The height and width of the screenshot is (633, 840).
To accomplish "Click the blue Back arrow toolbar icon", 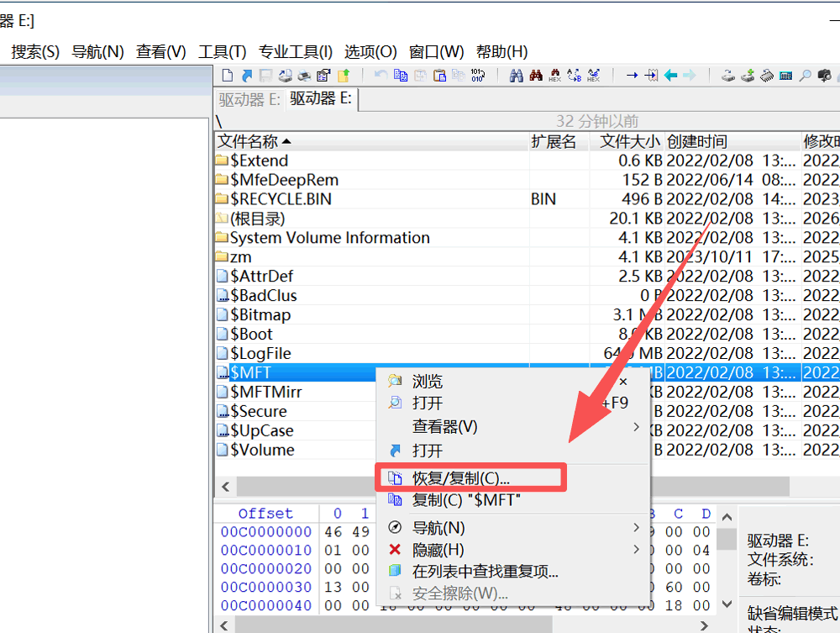I will pyautogui.click(x=671, y=76).
